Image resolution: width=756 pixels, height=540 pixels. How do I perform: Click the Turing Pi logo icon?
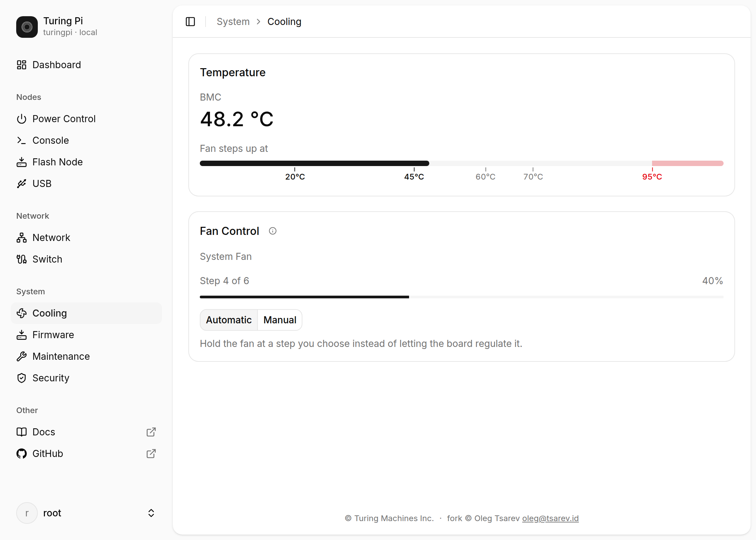[x=27, y=27]
